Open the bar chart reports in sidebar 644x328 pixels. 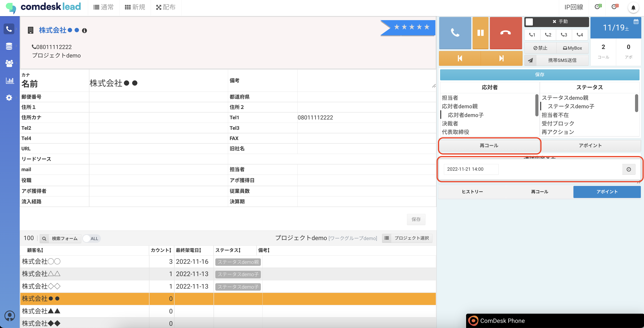(10, 80)
